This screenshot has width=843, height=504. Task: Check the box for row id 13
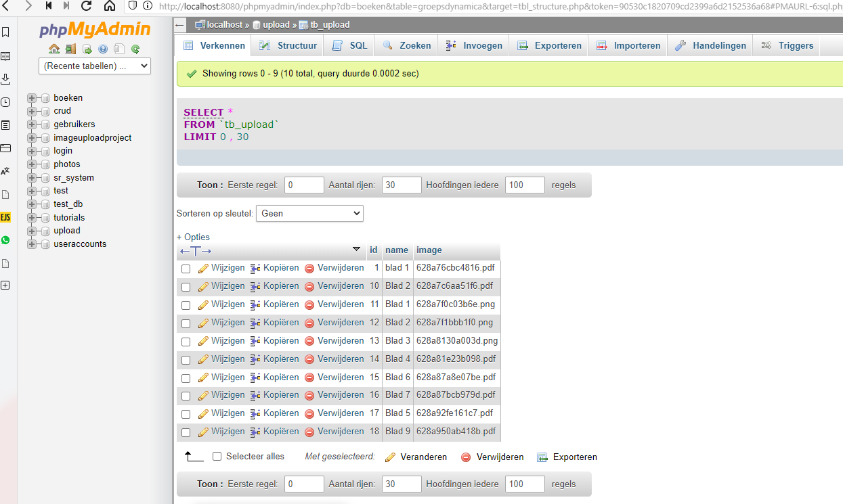point(186,342)
